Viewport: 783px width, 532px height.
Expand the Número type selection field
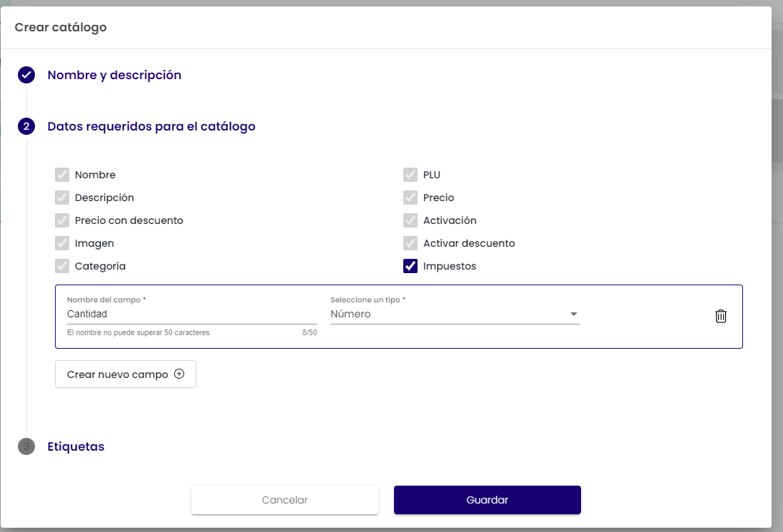[446, 314]
